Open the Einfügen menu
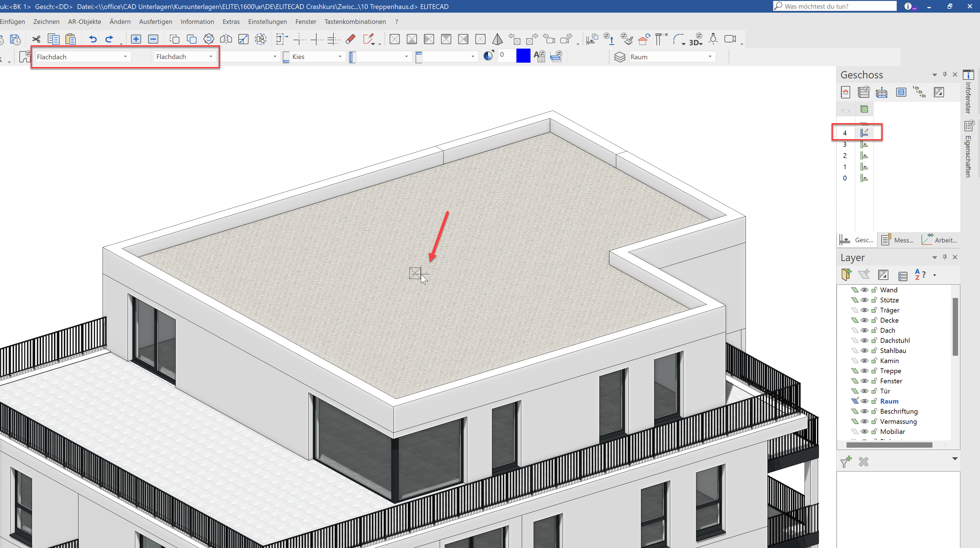Image resolution: width=980 pixels, height=548 pixels. point(12,22)
